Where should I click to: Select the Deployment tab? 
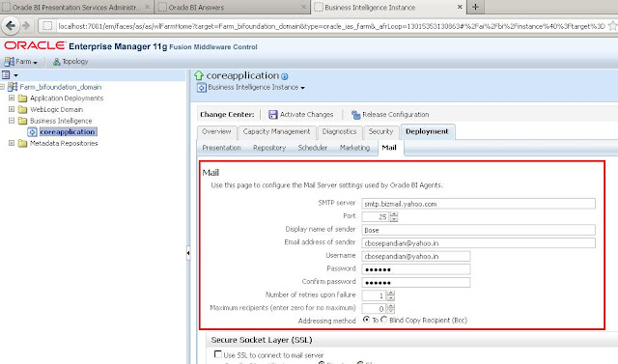(427, 132)
